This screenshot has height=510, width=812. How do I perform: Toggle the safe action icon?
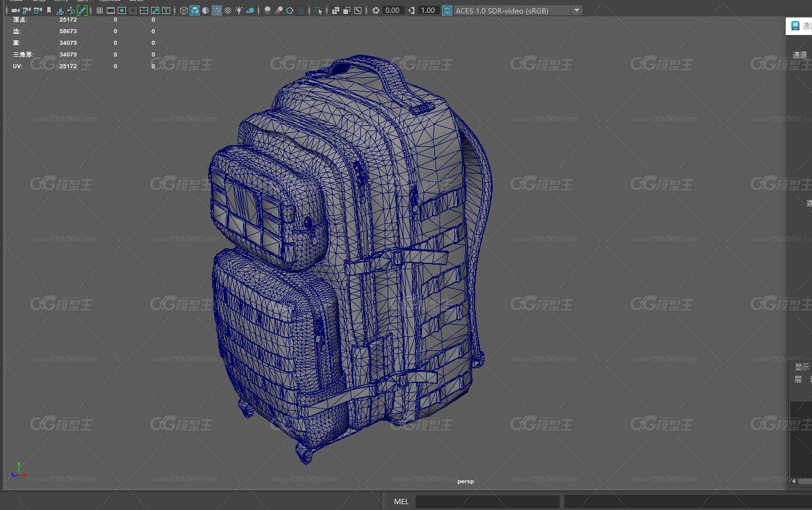(154, 10)
